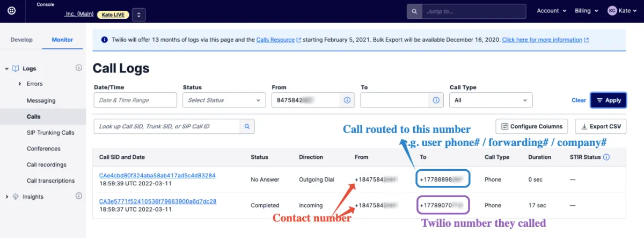Click the To number filter field

(394, 100)
